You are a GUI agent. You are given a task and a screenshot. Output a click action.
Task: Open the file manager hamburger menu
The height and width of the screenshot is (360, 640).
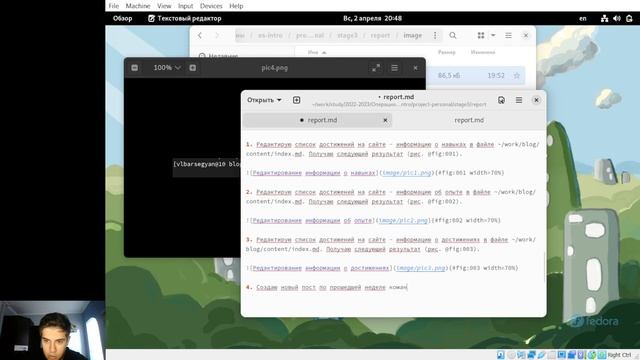tap(508, 36)
